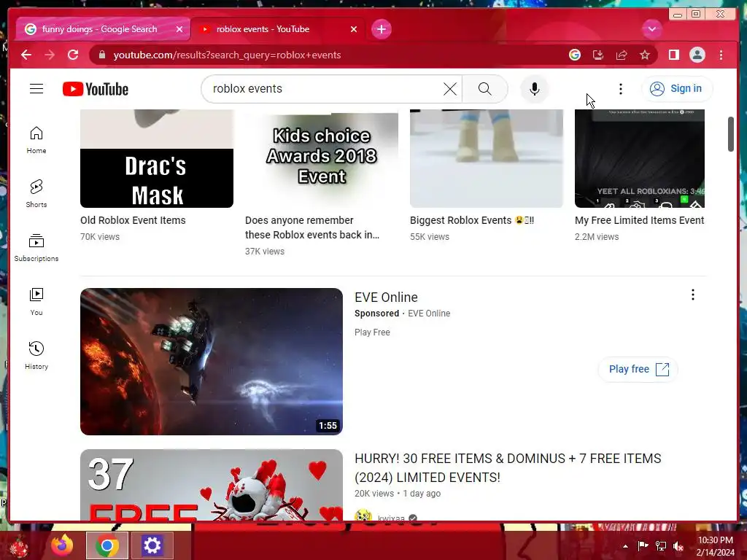Open Does anyone remember these Roblox events
The height and width of the screenshot is (560, 747).
[312, 227]
